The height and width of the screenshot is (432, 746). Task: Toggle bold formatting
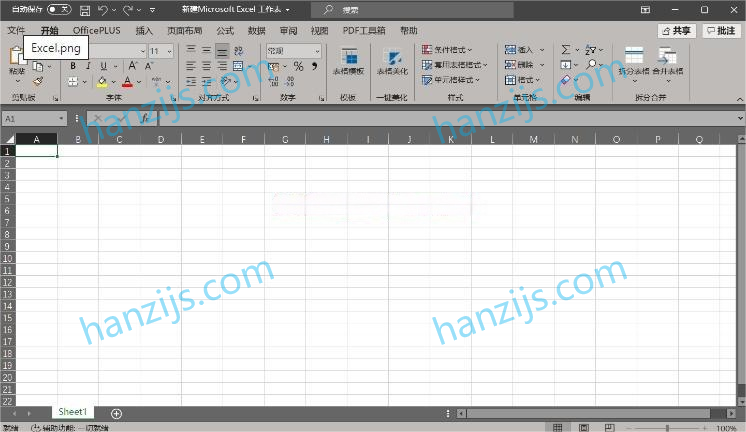tap(74, 66)
